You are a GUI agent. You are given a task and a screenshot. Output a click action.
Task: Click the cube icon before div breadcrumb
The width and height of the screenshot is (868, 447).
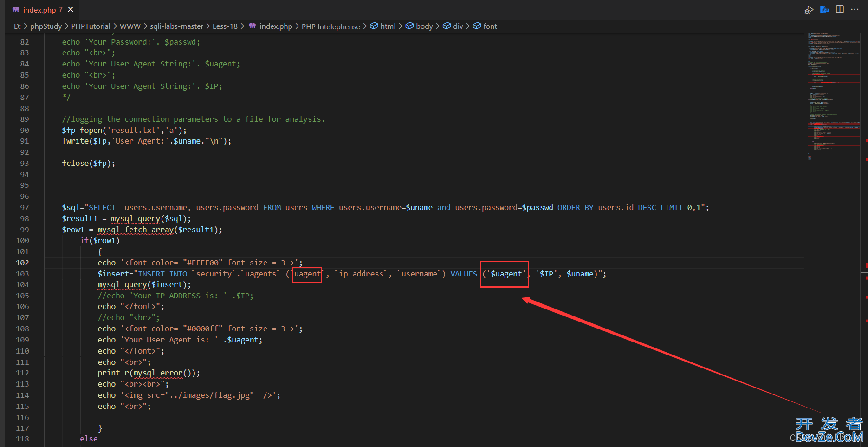pyautogui.click(x=447, y=26)
